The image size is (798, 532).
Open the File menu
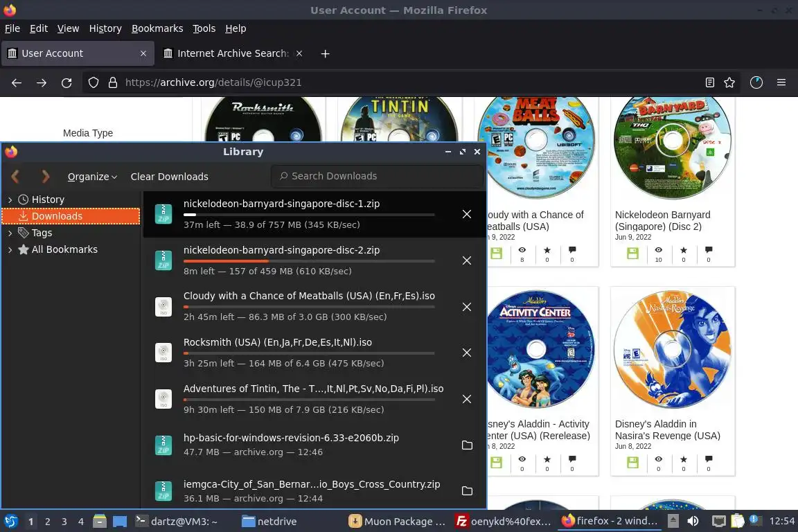pos(12,28)
